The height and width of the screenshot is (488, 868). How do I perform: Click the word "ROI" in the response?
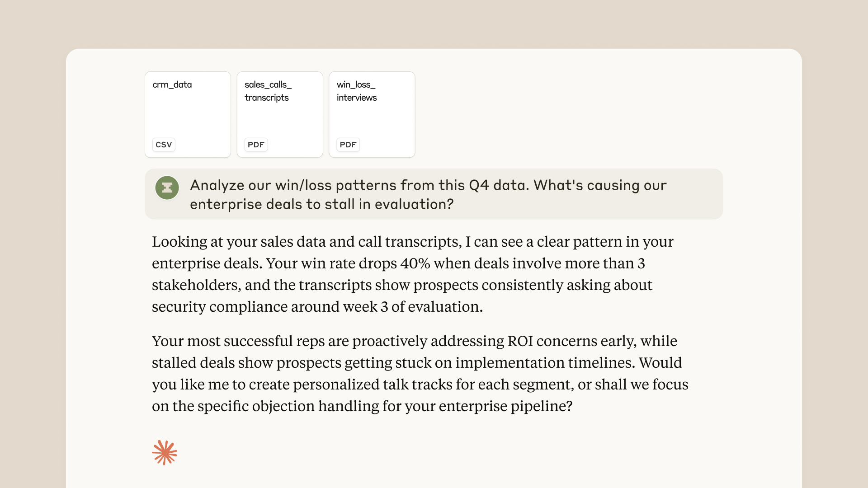[520, 341]
